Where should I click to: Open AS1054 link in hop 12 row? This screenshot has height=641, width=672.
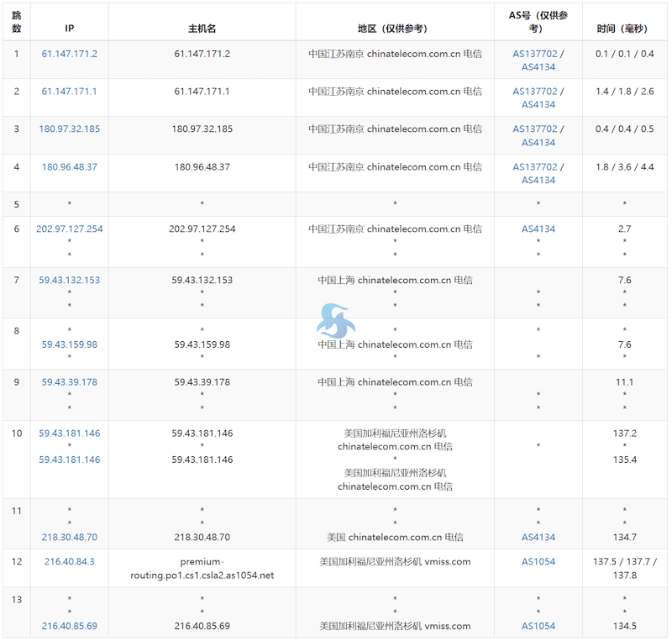coord(538,562)
